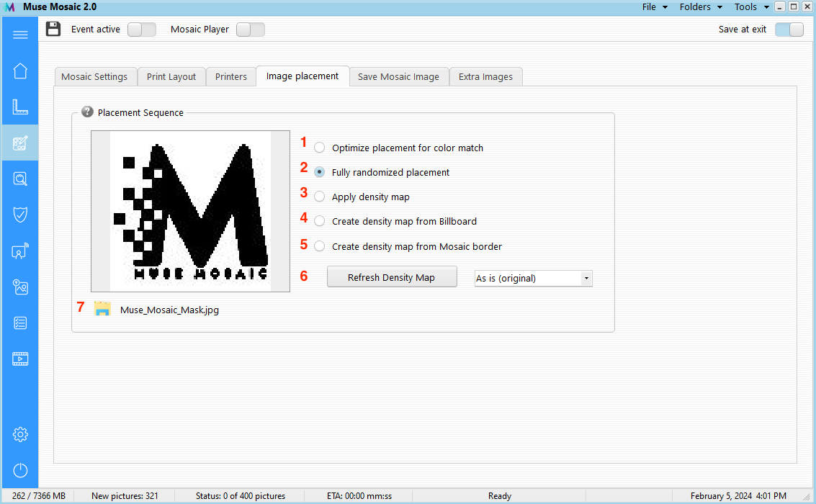Open the shield checkmark moderation icon

click(x=20, y=215)
